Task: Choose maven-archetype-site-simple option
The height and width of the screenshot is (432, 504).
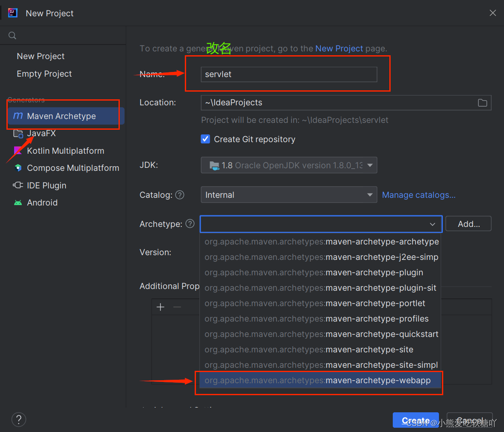Action: coord(320,365)
